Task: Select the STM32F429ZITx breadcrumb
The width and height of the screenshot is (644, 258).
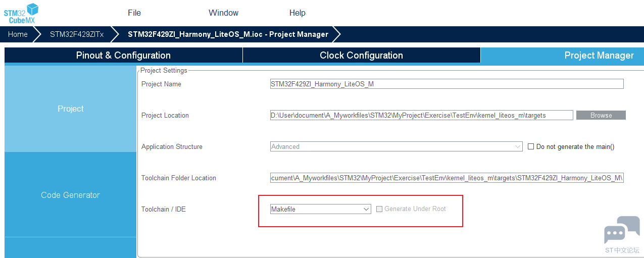Action: click(x=77, y=34)
